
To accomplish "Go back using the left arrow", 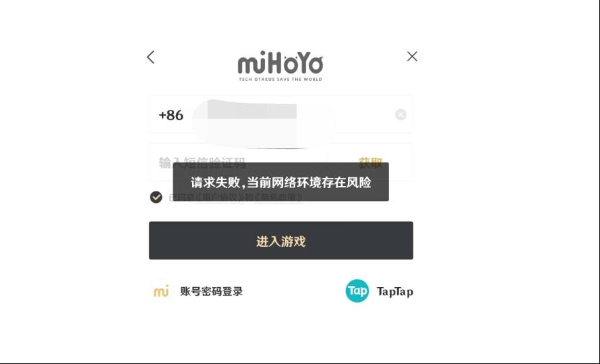I will (x=150, y=57).
